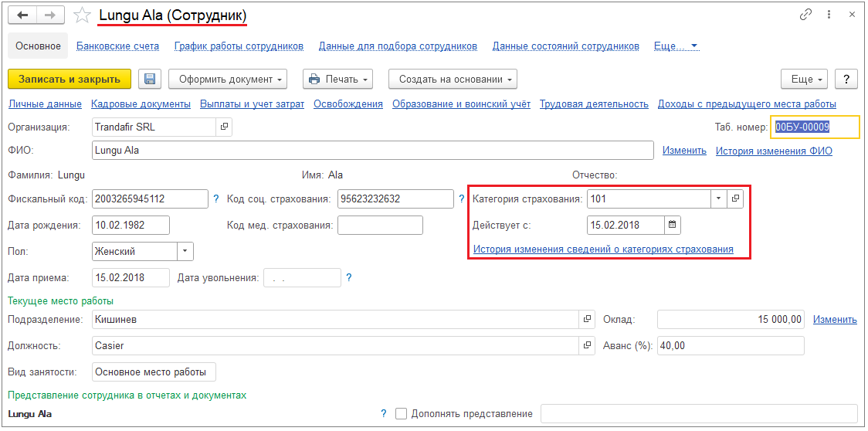Open Подразделение Кишинев record icon
Viewport: 868px width, 431px height.
pos(587,319)
